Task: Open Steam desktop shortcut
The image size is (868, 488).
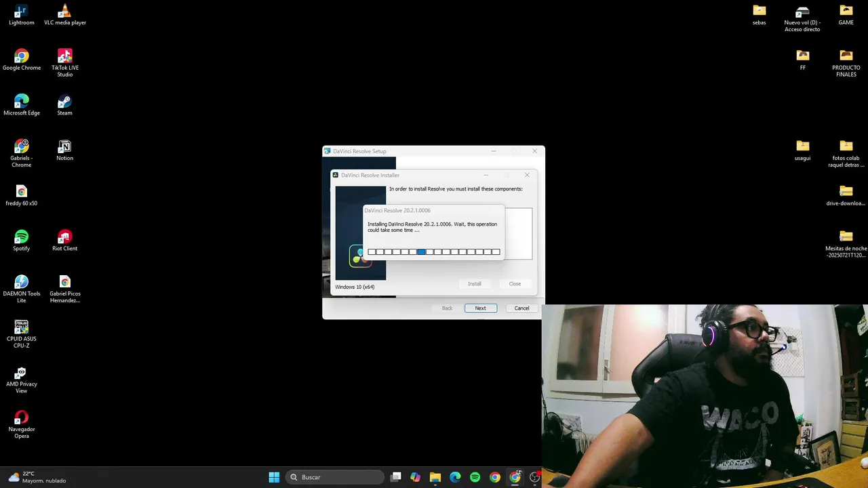Action: pyautogui.click(x=64, y=105)
